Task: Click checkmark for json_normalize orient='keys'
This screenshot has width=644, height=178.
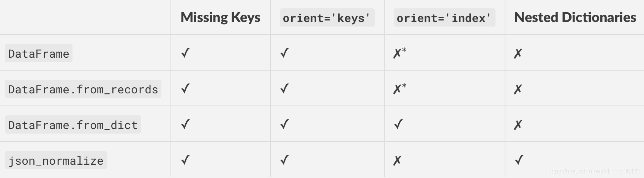Action: [284, 160]
